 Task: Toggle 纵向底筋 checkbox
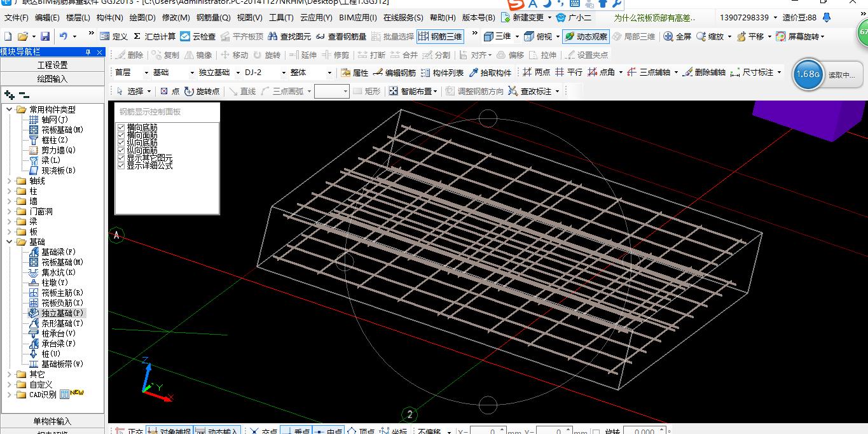click(121, 143)
